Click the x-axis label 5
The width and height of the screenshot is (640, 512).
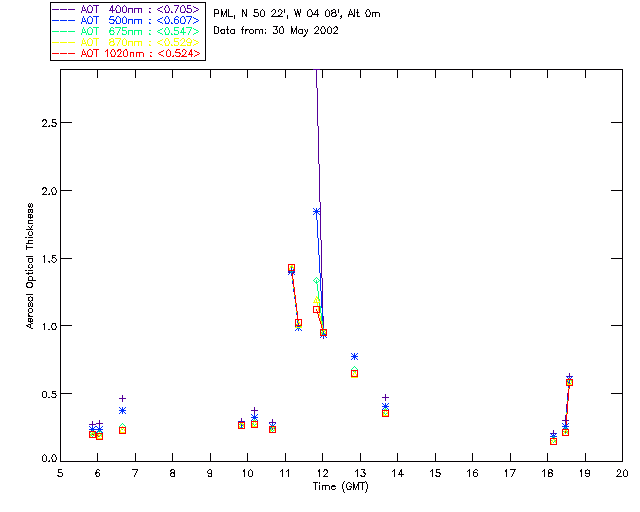click(x=60, y=473)
